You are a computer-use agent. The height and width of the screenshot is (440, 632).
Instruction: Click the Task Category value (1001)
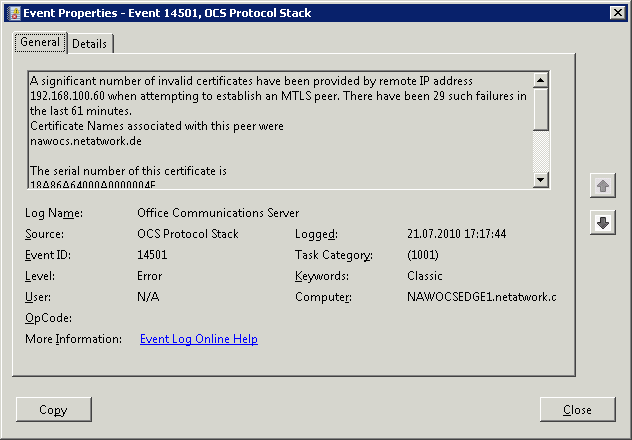(x=423, y=255)
